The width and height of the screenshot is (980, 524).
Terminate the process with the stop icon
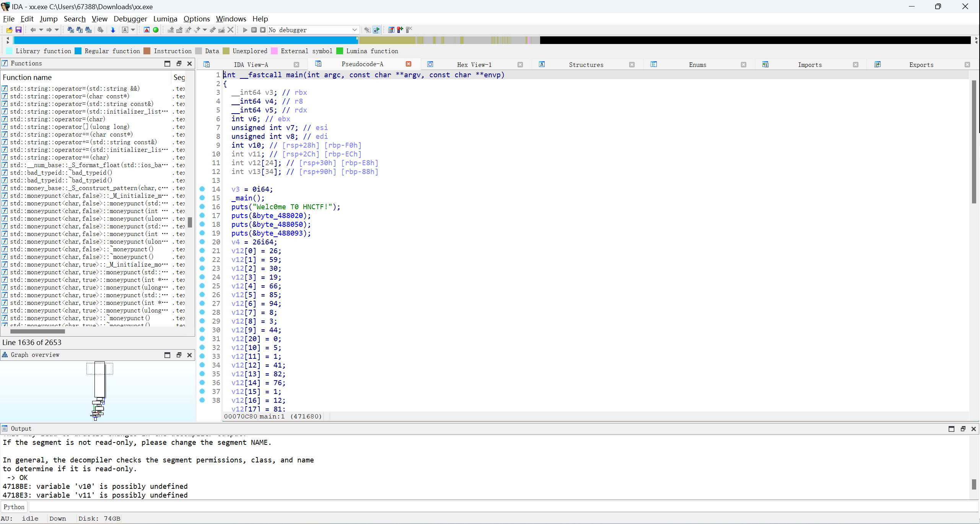click(263, 30)
